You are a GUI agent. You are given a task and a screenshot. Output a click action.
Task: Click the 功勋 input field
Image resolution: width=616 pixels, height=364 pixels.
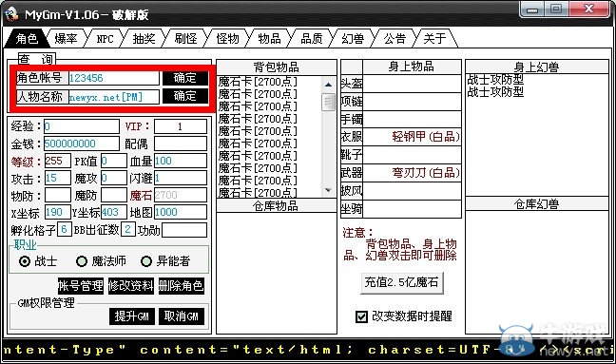(184, 230)
